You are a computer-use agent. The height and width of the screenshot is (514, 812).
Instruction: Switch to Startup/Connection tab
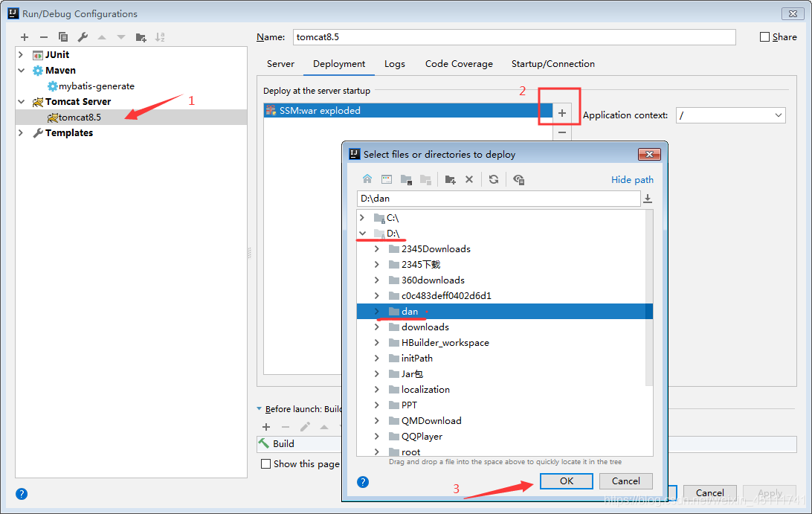point(553,64)
